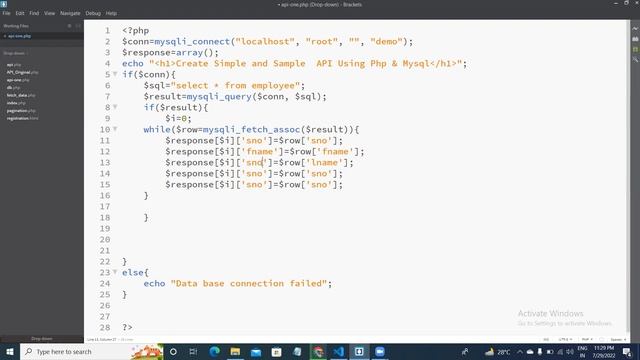Open File Explorer from taskbar
The width and height of the screenshot is (640, 360).
(x=235, y=351)
